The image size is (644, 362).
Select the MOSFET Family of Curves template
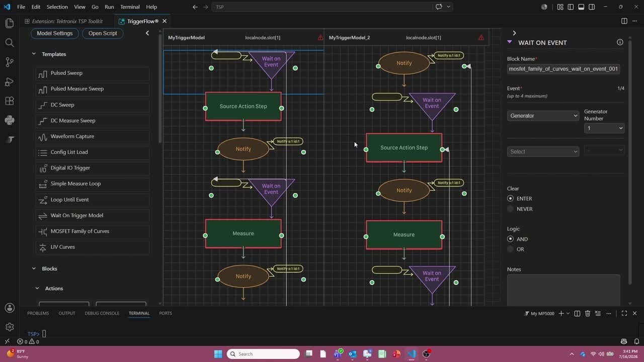tap(92, 231)
